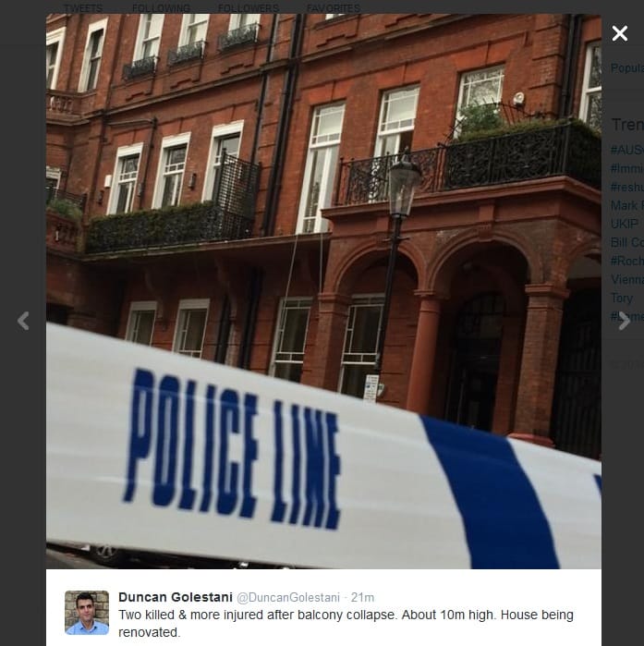Viewport: 644px width, 646px height.
Task: Open the Vienna trending topic
Action: pyautogui.click(x=627, y=279)
